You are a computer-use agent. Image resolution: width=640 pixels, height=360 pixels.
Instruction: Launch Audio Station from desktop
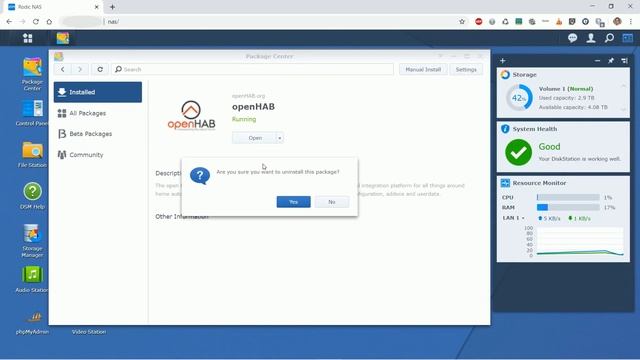[x=32, y=279]
